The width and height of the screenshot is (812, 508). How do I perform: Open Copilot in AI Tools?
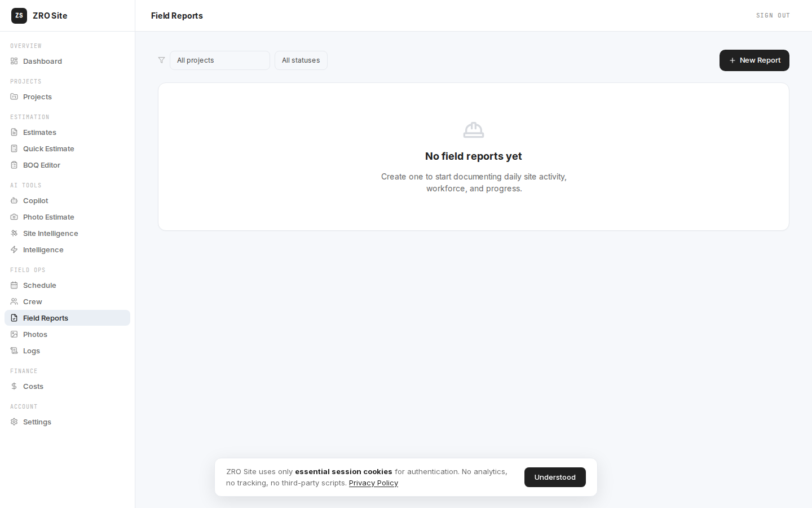pyautogui.click(x=67, y=200)
